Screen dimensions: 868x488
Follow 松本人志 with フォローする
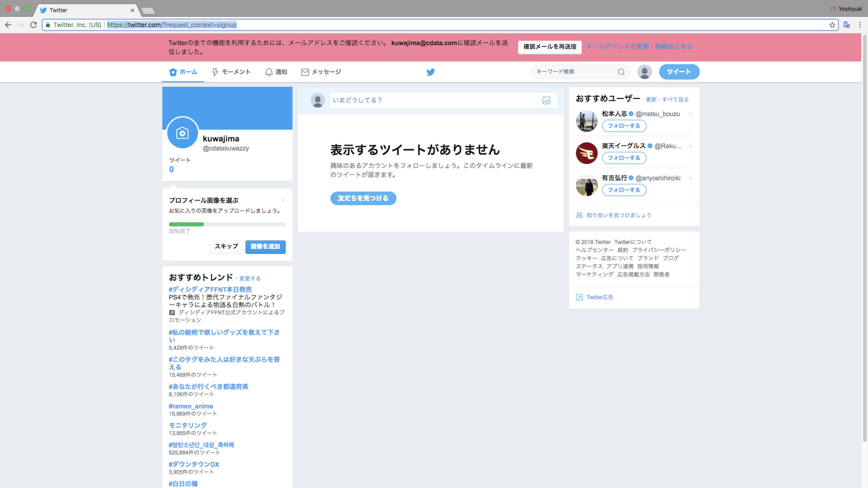(x=624, y=126)
